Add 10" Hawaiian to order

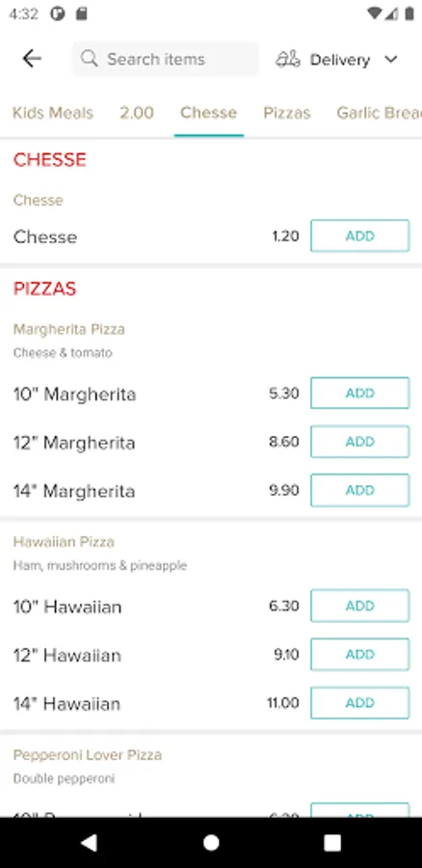360,606
